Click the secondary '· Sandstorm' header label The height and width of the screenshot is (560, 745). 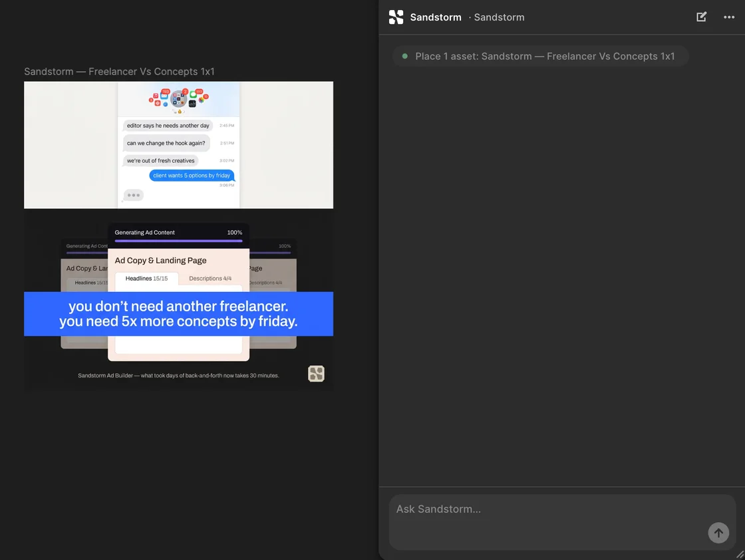(x=496, y=17)
